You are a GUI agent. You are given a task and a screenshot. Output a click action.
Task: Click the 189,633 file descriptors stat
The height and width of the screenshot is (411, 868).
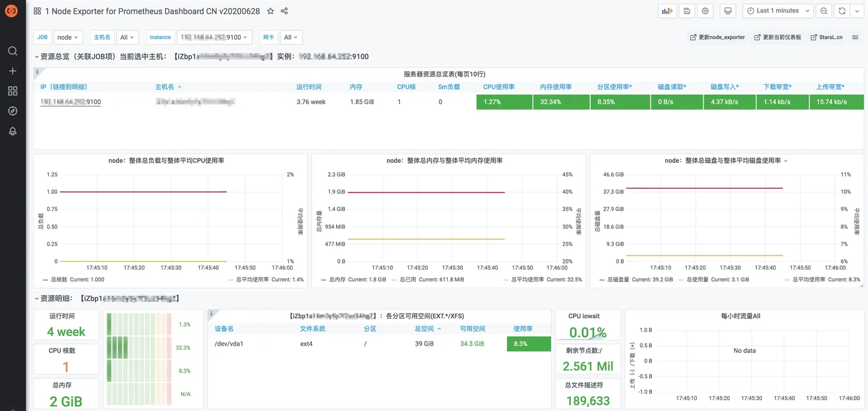[588, 394]
